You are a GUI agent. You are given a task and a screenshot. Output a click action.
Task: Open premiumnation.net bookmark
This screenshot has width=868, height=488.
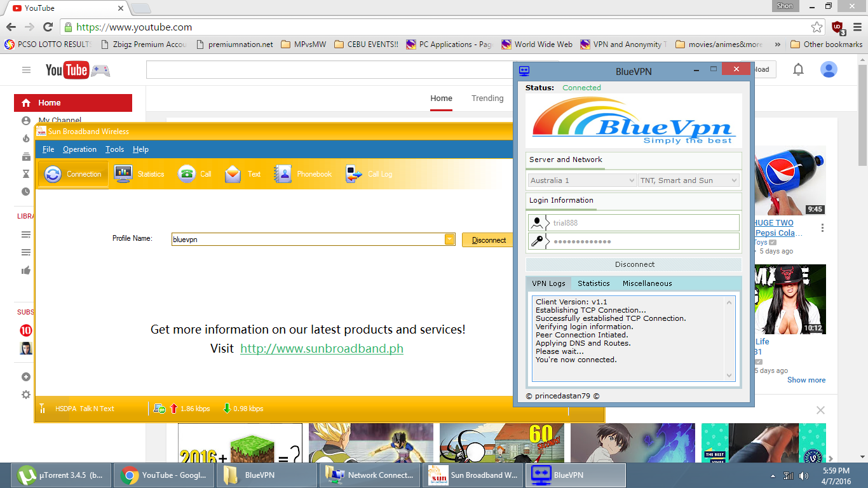point(234,44)
